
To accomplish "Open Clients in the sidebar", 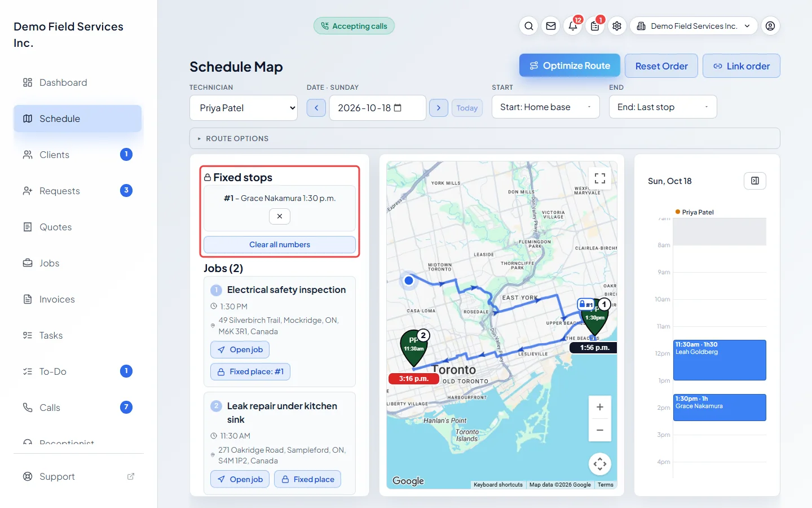I will coord(78,155).
